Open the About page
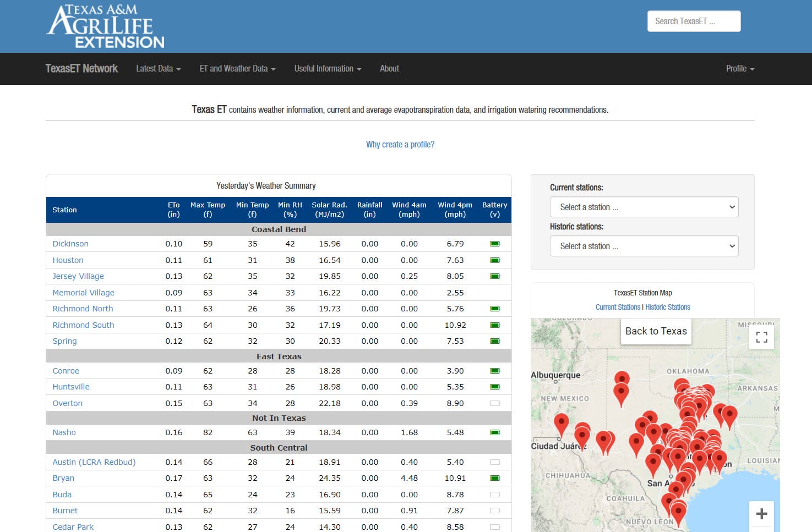Screen dimensions: 812x532 [x=389, y=69]
